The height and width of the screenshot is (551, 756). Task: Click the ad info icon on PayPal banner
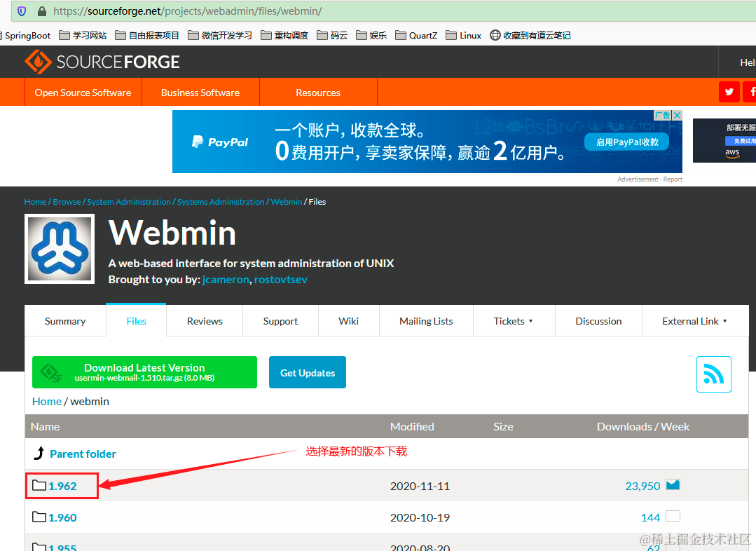pyautogui.click(x=663, y=115)
